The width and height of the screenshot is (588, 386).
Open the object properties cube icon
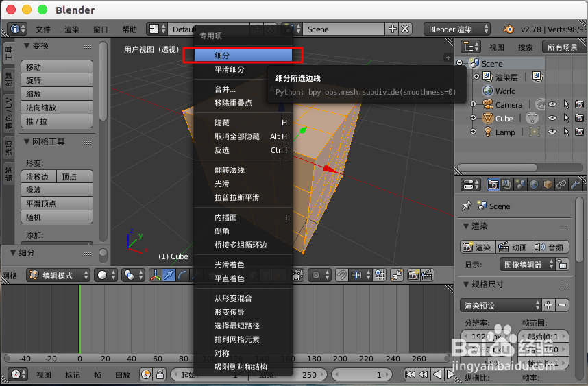click(x=548, y=184)
